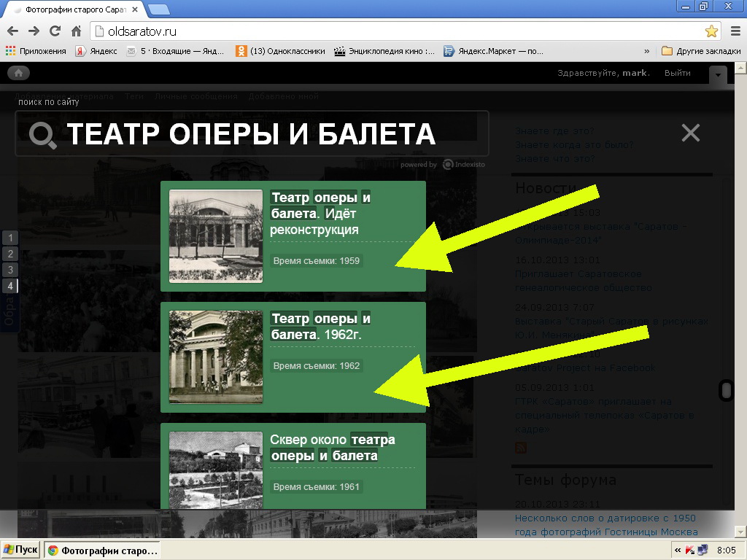This screenshot has width=747, height=560.
Task: Go to page 3 in side pager
Action: [10, 270]
